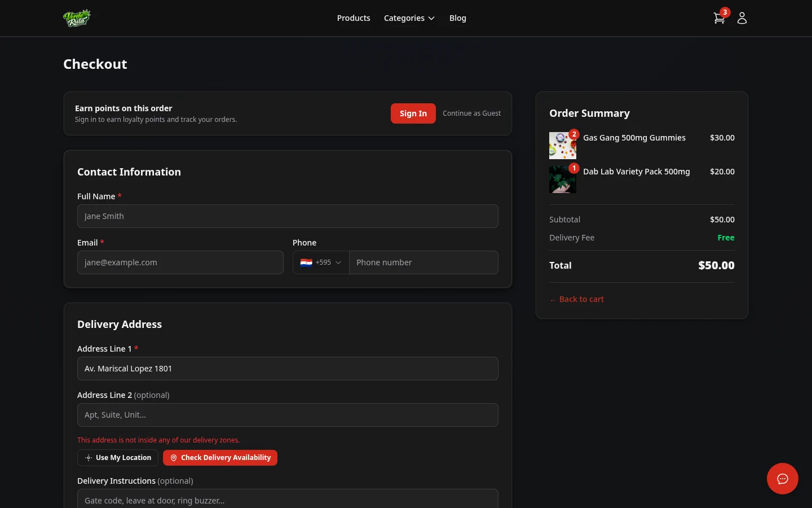Navigate to the Blog page
Screen dimensions: 812x508
(457, 18)
